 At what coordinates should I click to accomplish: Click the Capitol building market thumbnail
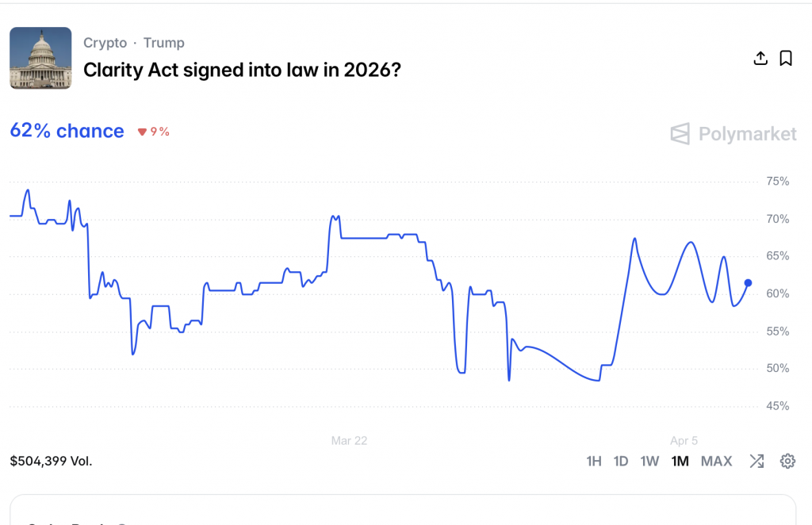[40, 58]
